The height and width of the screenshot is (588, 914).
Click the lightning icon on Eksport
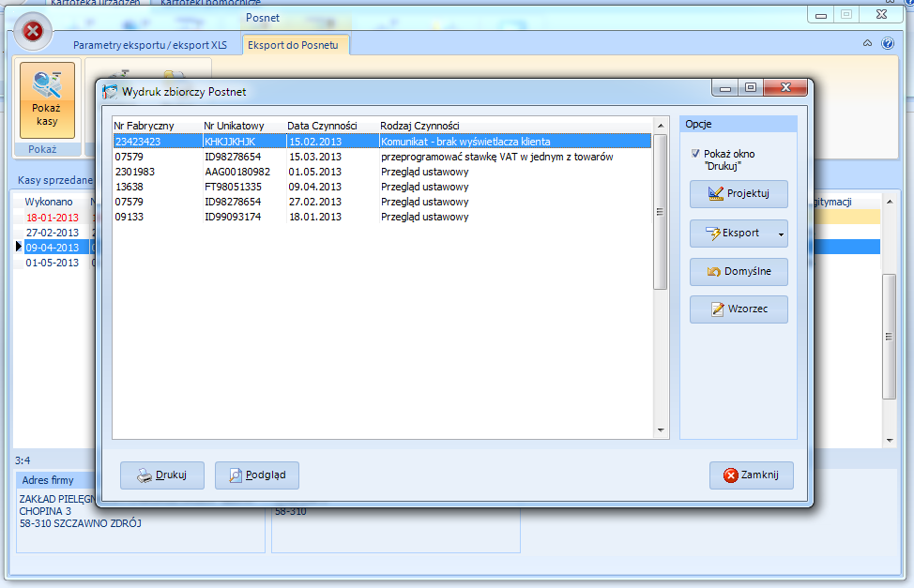(713, 234)
